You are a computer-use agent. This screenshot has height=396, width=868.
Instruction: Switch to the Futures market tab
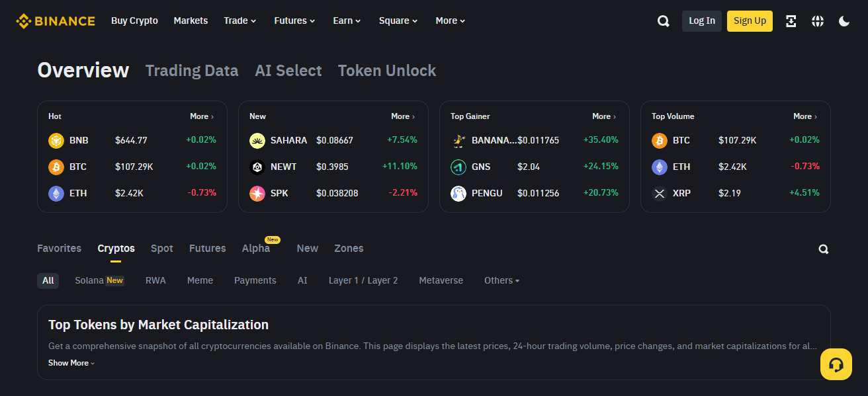point(208,249)
